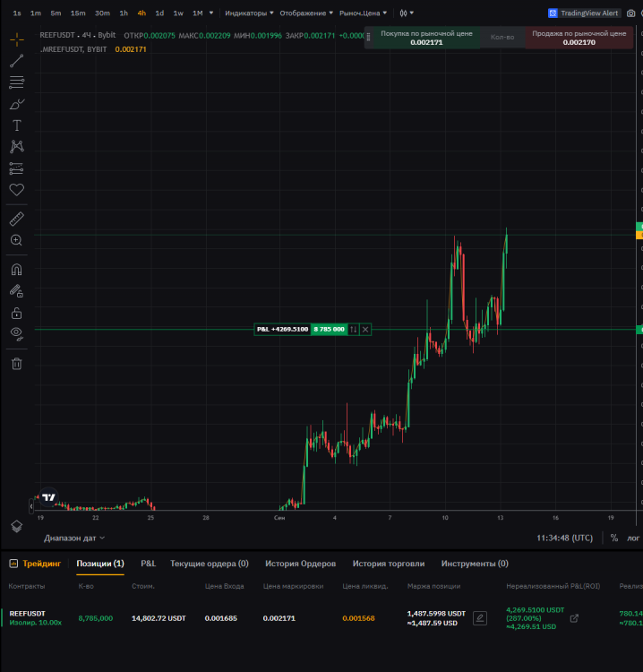Hide all drawings with the eye icon
Screen dimensions: 643x672
click(x=16, y=333)
